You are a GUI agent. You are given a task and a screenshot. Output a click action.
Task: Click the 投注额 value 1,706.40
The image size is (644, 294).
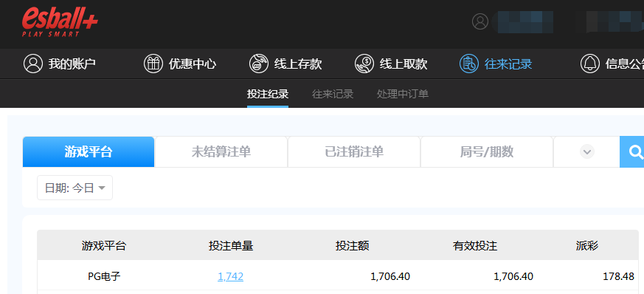(390, 276)
